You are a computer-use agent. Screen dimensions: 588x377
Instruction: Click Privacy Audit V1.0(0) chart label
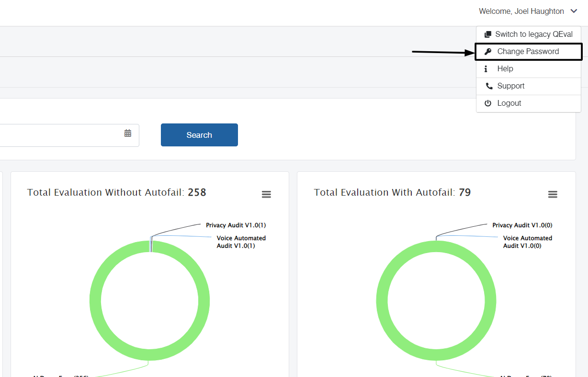pyautogui.click(x=522, y=225)
